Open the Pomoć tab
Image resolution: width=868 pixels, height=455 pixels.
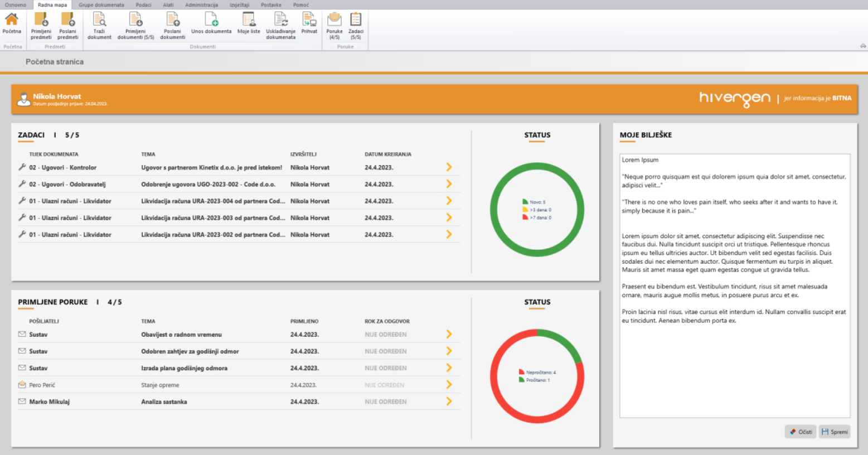301,5
